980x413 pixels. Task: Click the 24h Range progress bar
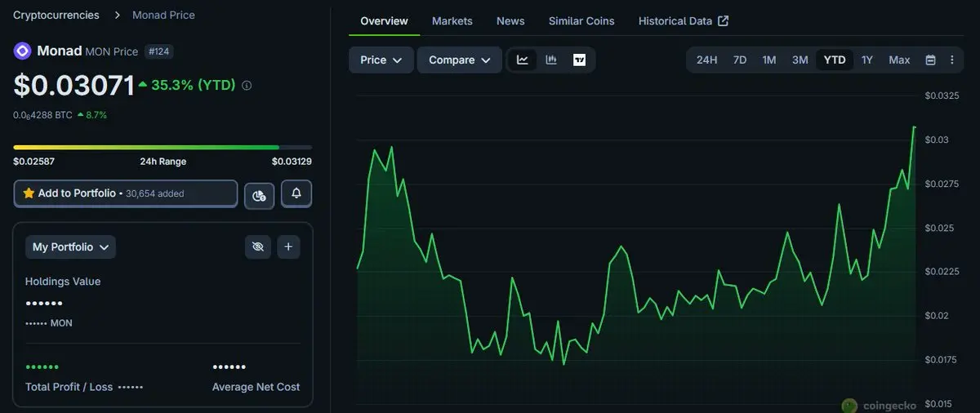163,147
